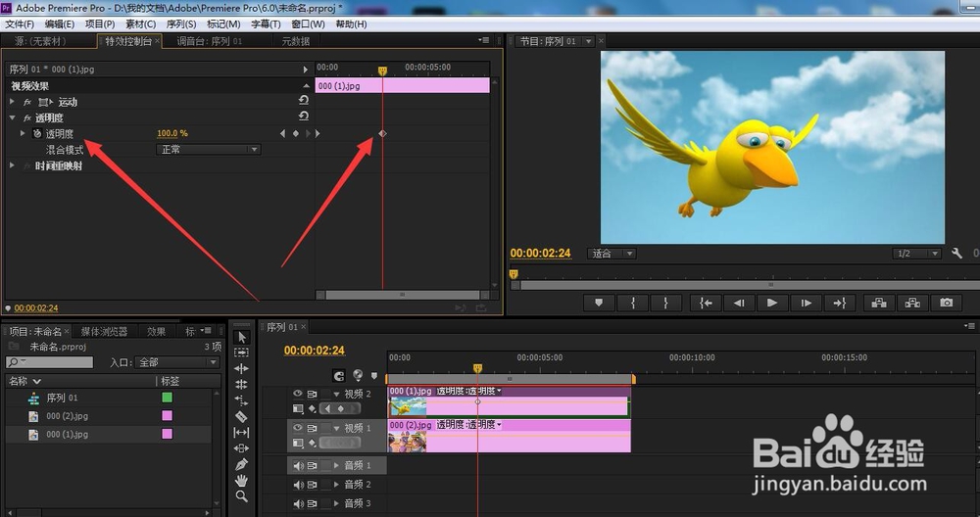The image size is (980, 517).
Task: Select the Selection arrow tool
Action: (x=241, y=337)
